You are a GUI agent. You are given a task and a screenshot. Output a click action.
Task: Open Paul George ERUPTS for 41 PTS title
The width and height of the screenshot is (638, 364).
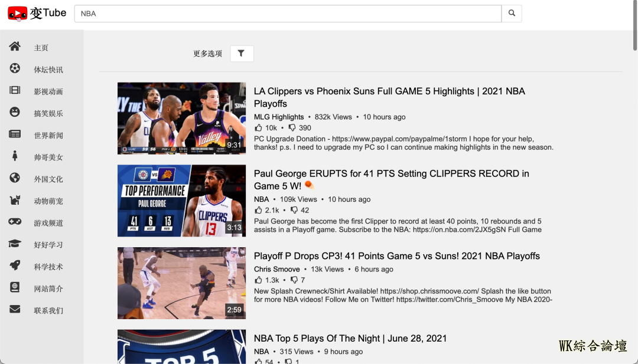point(392,180)
